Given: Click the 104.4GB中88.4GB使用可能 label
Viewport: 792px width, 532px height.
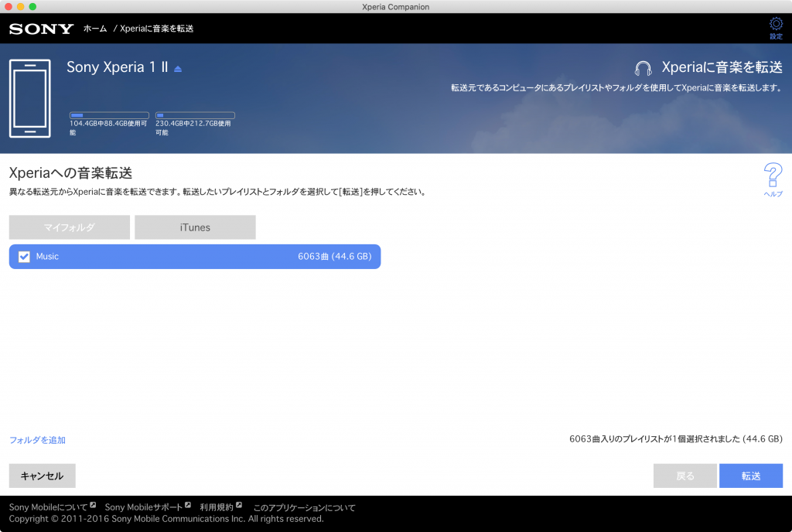Looking at the screenshot, I should tap(108, 128).
